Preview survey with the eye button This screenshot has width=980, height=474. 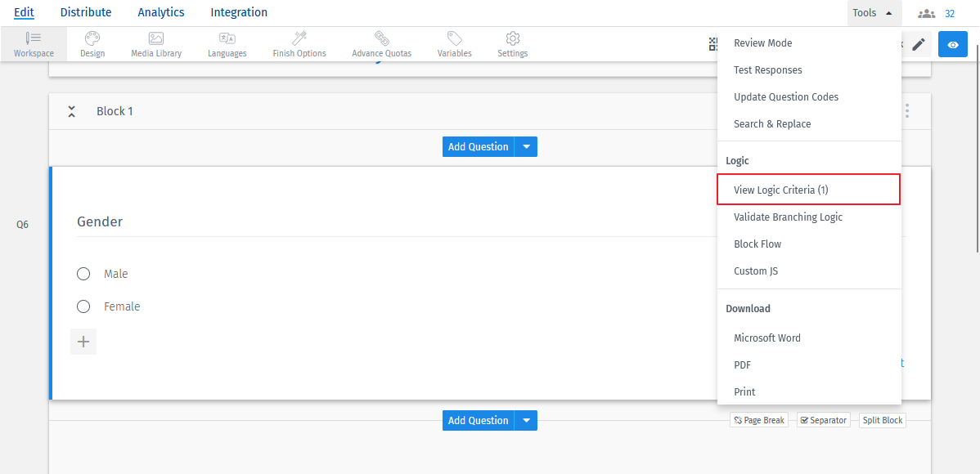click(x=953, y=44)
